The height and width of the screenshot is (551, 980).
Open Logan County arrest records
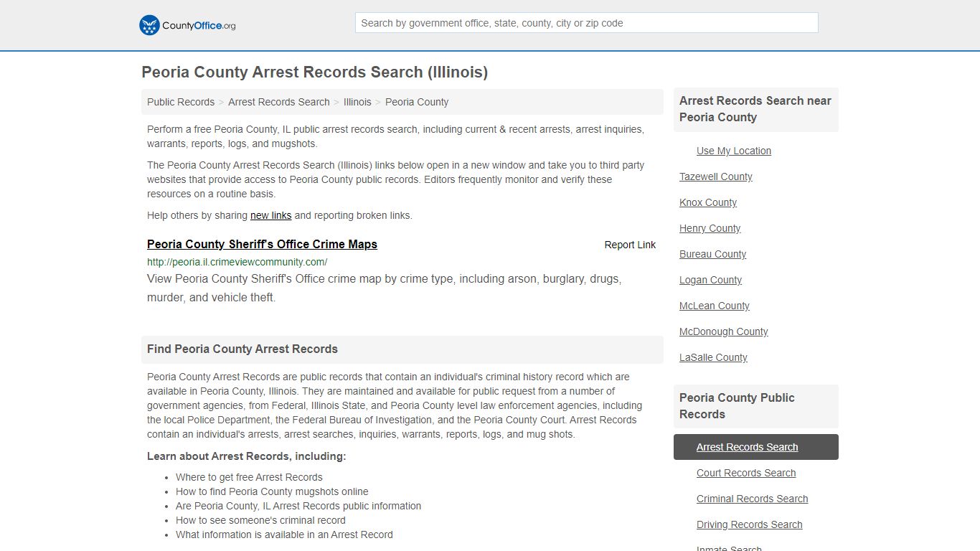pos(711,280)
